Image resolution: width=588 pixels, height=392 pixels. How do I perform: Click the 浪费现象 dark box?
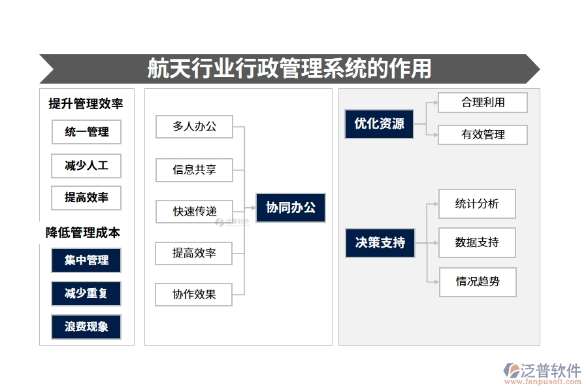(x=86, y=327)
